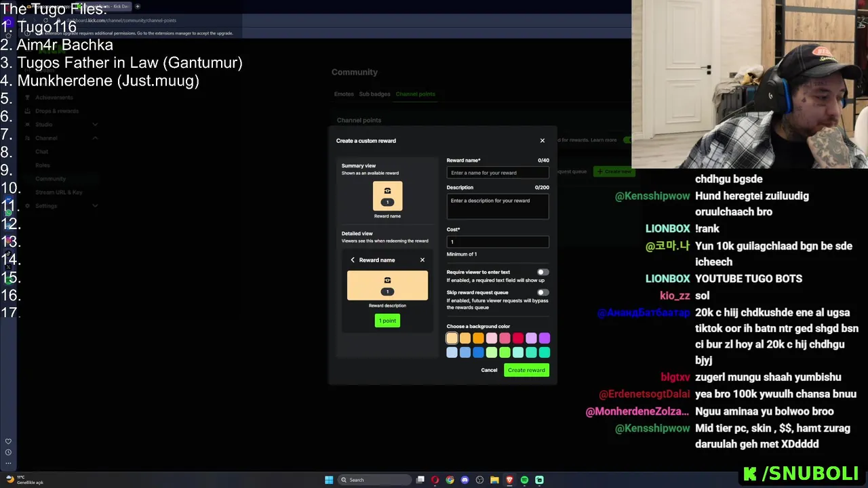Screen dimensions: 868x488
Task: Toggle Skip reward request queue
Action: point(542,293)
